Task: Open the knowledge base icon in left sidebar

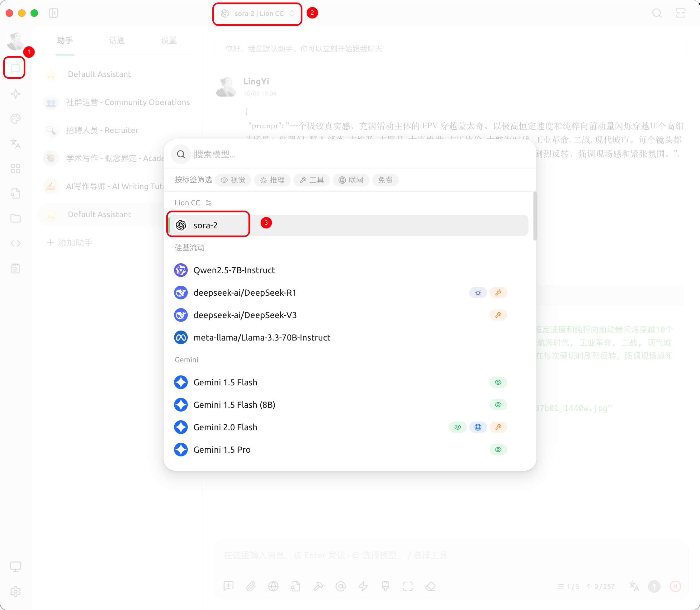Action: click(15, 193)
